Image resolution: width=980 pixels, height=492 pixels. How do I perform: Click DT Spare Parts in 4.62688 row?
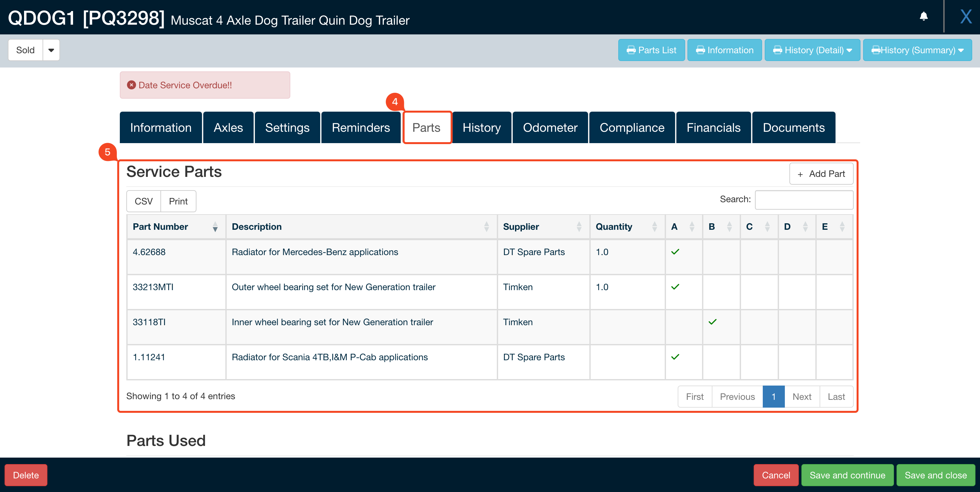coord(534,252)
